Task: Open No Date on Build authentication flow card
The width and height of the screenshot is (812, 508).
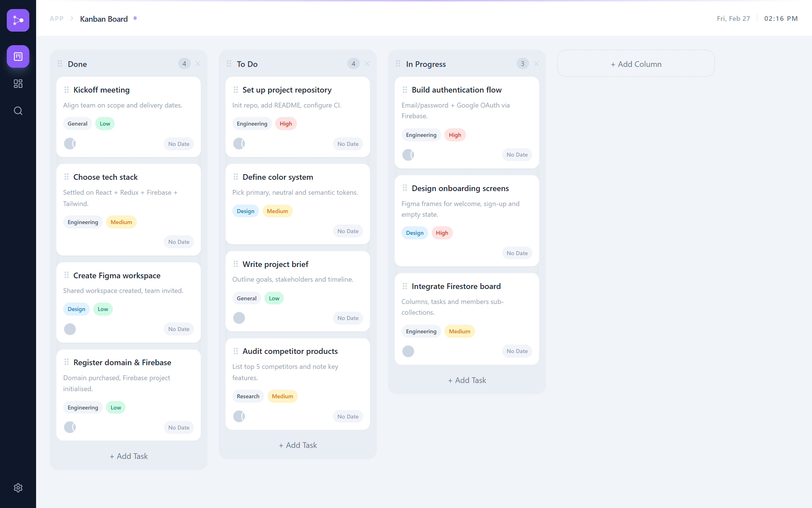Action: click(517, 155)
